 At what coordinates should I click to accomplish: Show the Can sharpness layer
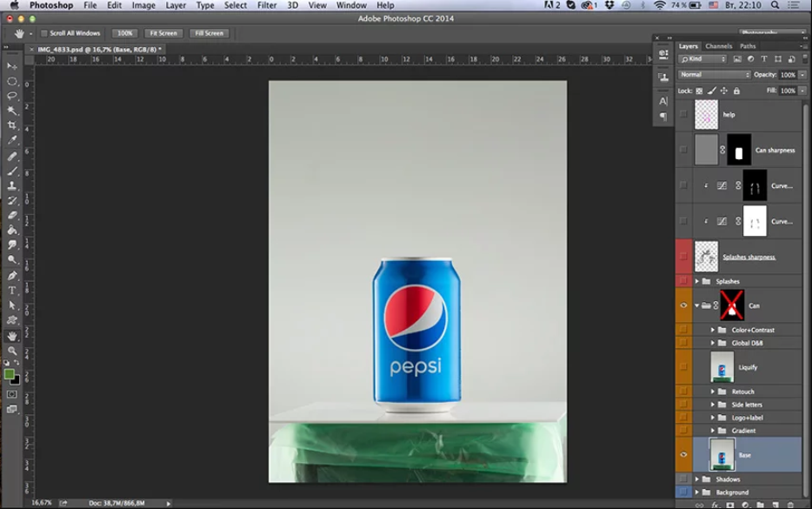tap(683, 150)
